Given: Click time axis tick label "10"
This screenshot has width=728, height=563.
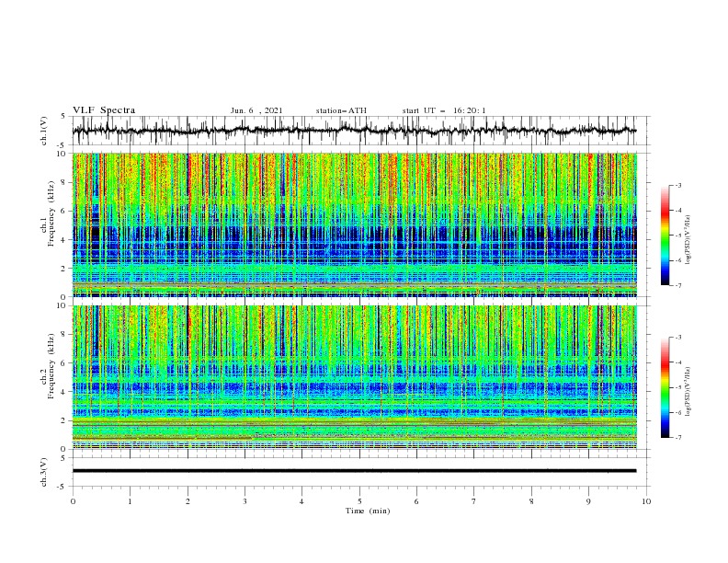Looking at the screenshot, I should pyautogui.click(x=646, y=501).
